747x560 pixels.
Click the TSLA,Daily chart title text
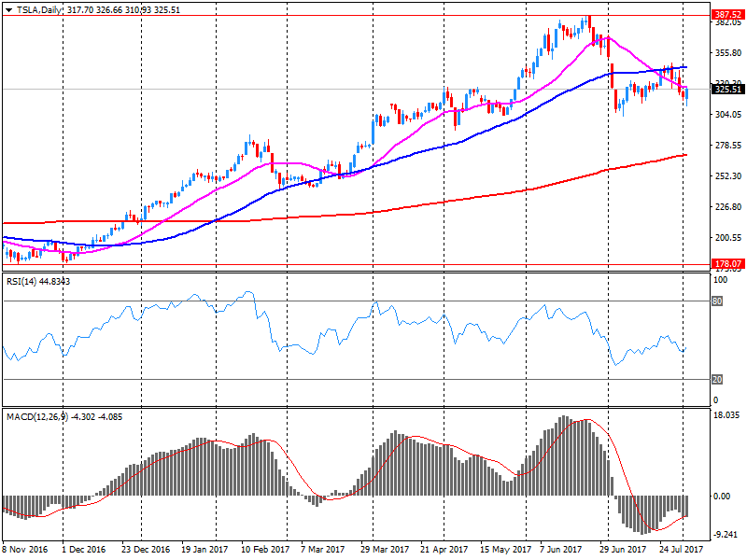[x=39, y=10]
